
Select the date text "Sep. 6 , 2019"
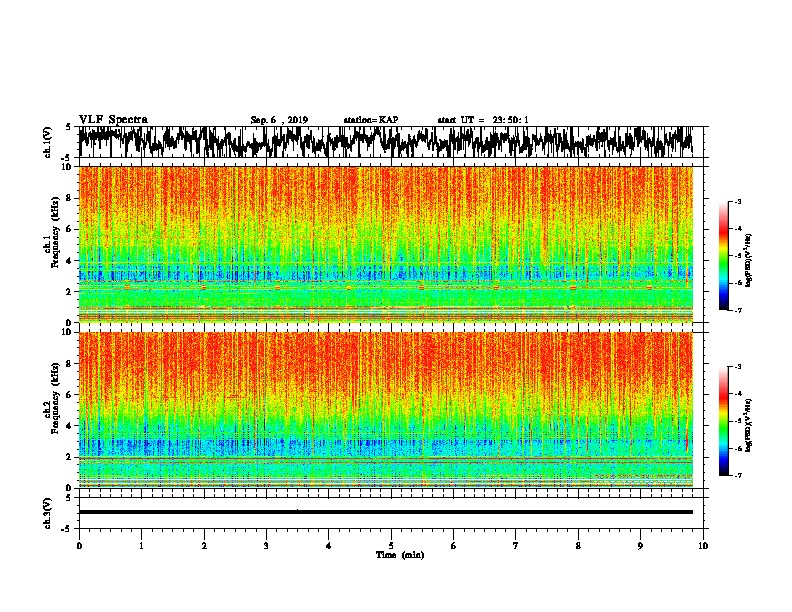click(x=279, y=120)
